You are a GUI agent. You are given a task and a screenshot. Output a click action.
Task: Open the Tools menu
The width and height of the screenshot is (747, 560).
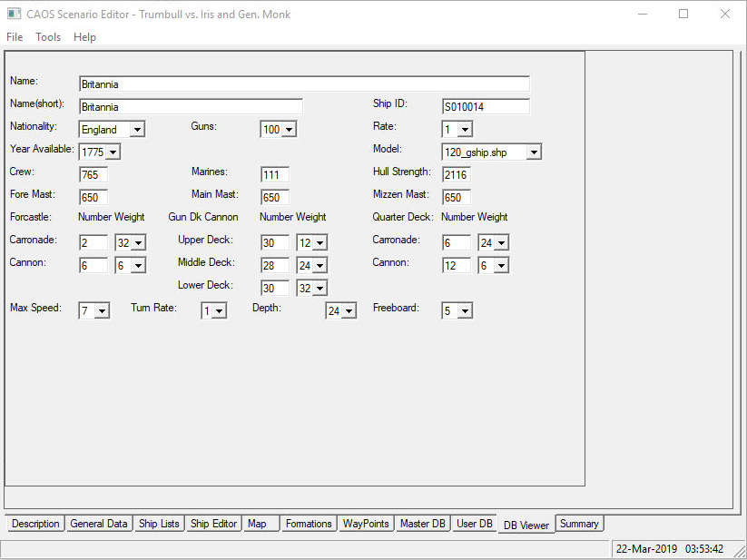click(48, 36)
